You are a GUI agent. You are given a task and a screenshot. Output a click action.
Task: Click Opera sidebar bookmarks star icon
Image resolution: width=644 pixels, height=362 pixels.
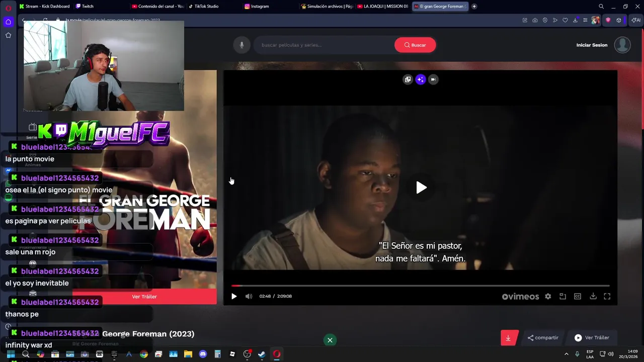point(8,35)
